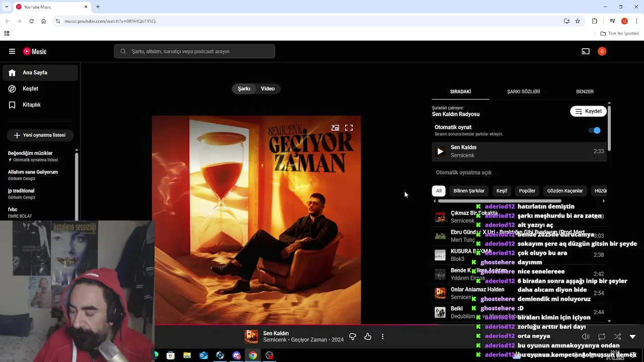Open Tüm Yer İşaretleri bookmarks folder

coord(620,34)
